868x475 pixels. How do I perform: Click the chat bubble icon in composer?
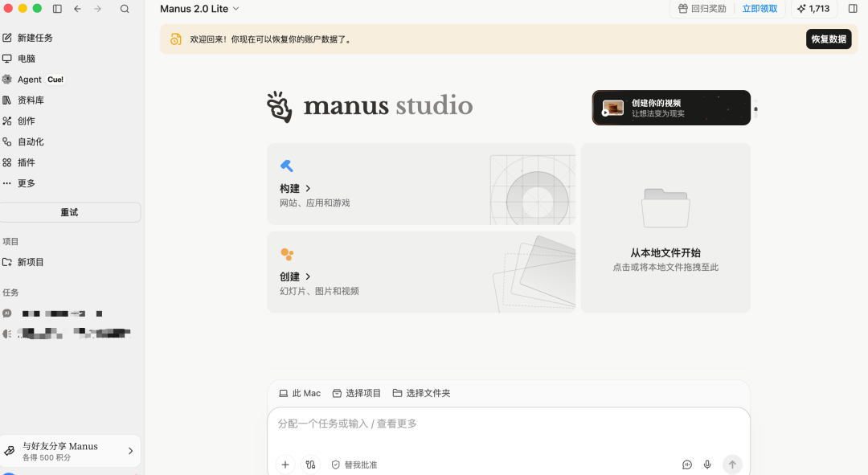coord(687,465)
